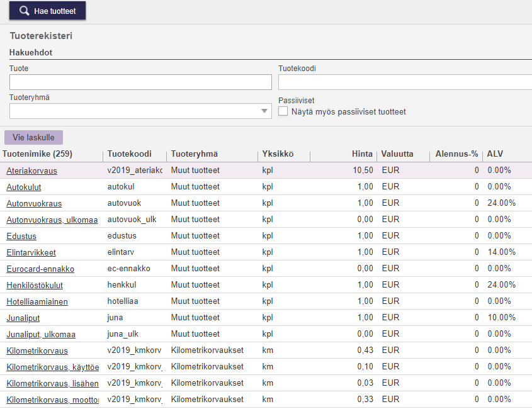Select the hotelliaa product code cell
Screen dimensions: 532x409
click(x=123, y=301)
